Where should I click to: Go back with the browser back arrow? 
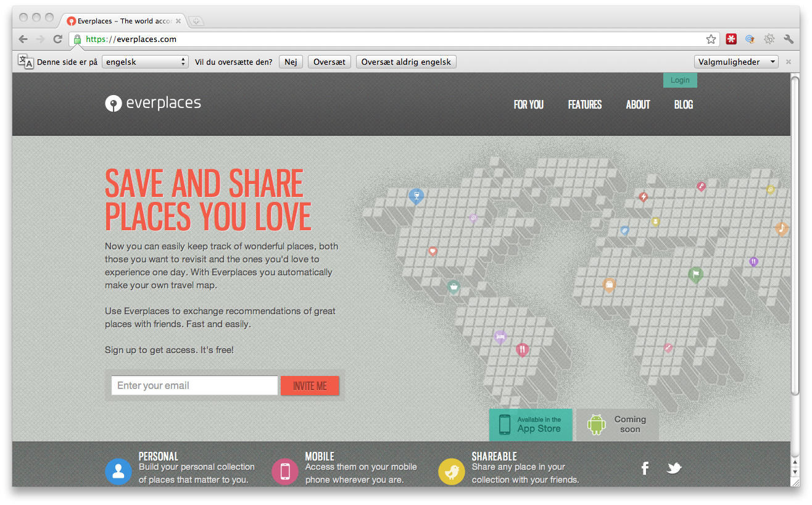tap(23, 39)
